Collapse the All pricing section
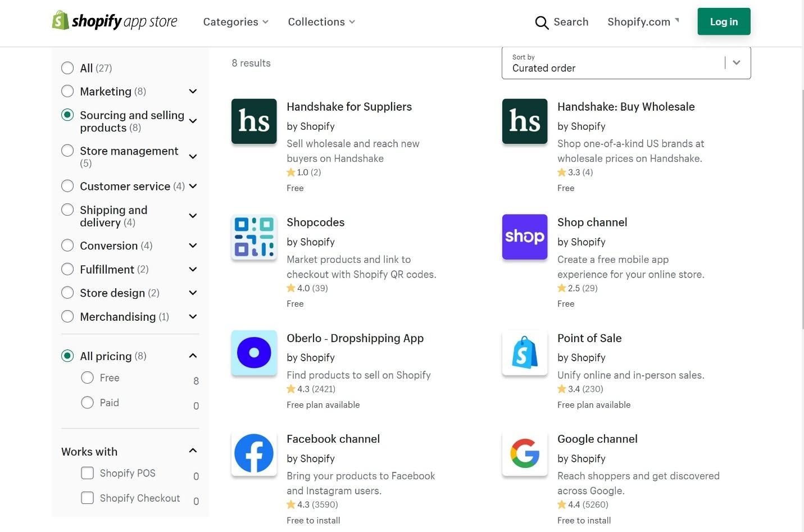This screenshot has height=532, width=804. [x=193, y=356]
